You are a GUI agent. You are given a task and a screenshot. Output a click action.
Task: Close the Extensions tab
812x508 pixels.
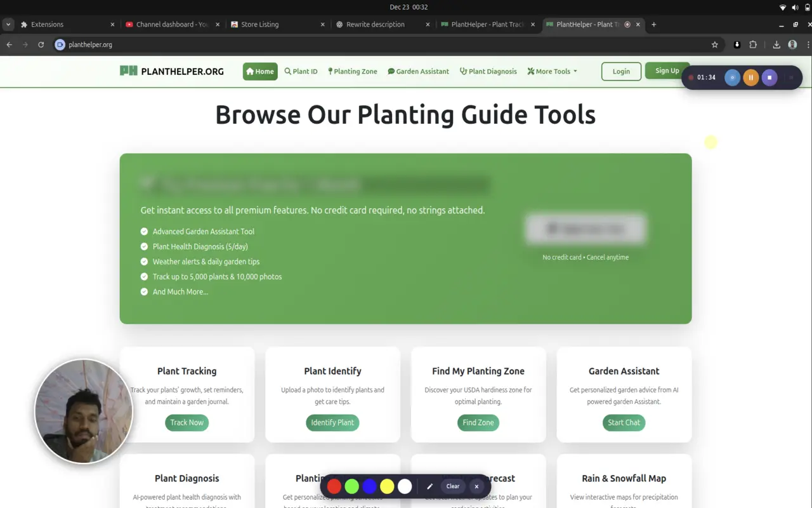112,24
